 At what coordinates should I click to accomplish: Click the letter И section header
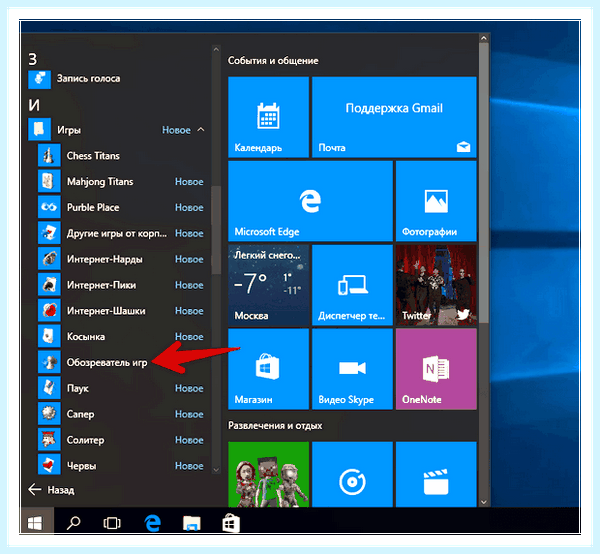click(34, 105)
